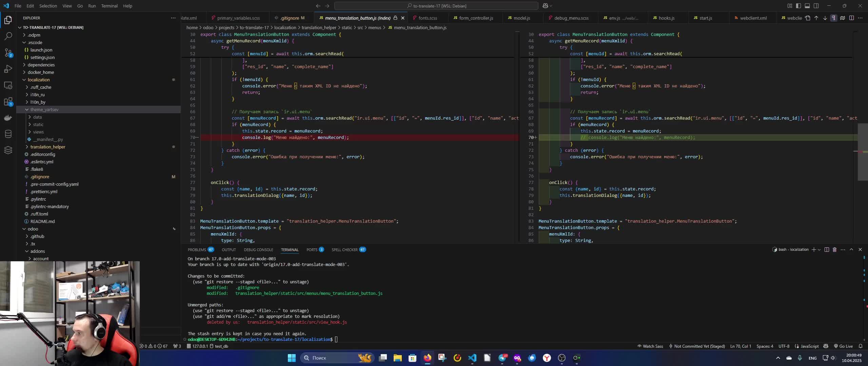Open the Run and Debug view
The image size is (868, 366).
point(8,69)
